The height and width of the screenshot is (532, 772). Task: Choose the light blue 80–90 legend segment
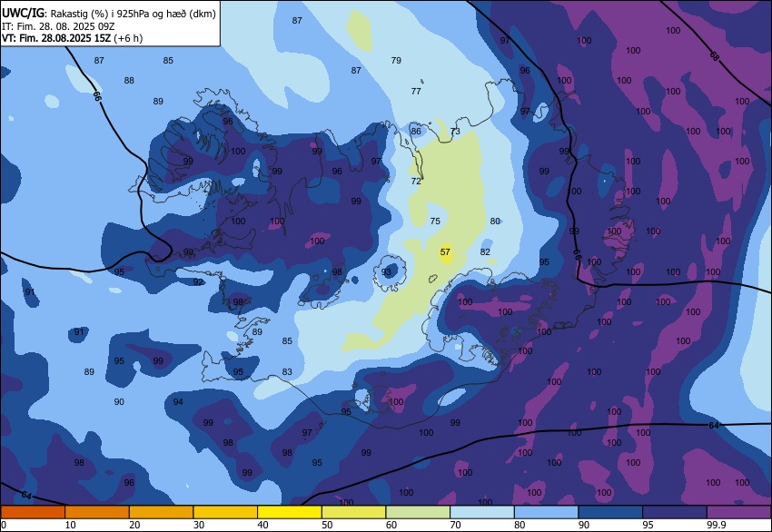pos(546,512)
